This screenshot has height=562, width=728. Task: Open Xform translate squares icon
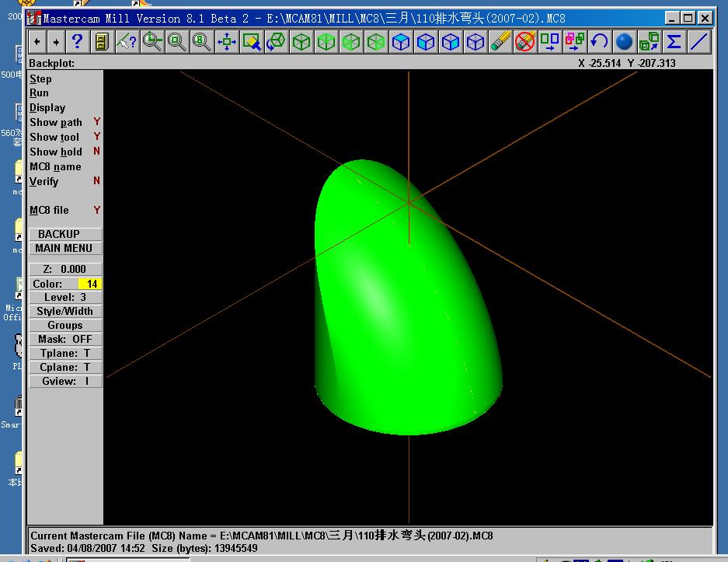coord(550,42)
